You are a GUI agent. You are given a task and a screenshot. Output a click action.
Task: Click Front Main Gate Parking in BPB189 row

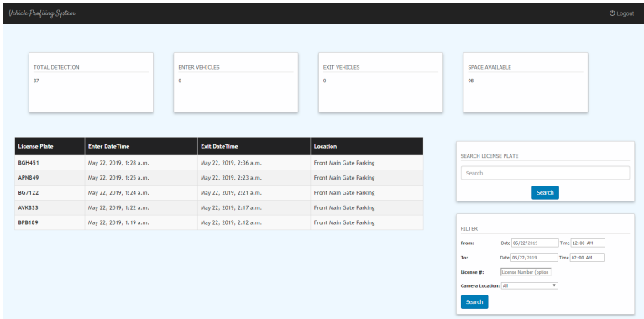(344, 222)
